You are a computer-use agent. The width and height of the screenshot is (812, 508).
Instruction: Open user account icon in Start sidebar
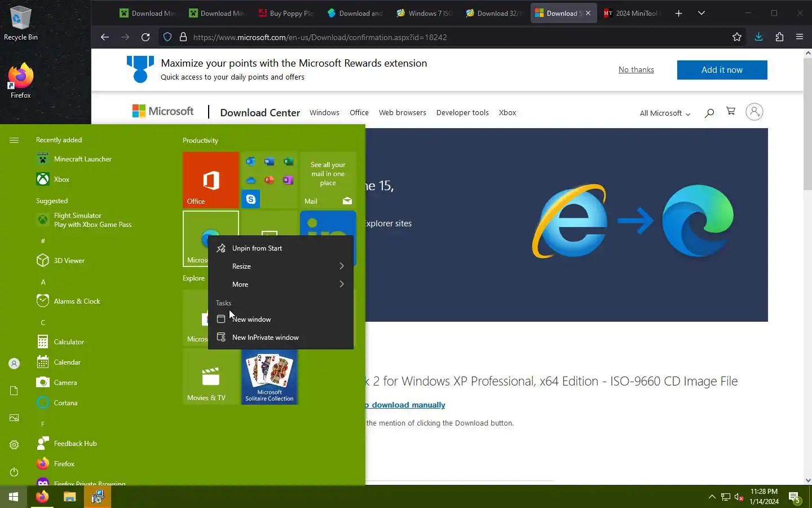[x=14, y=364]
